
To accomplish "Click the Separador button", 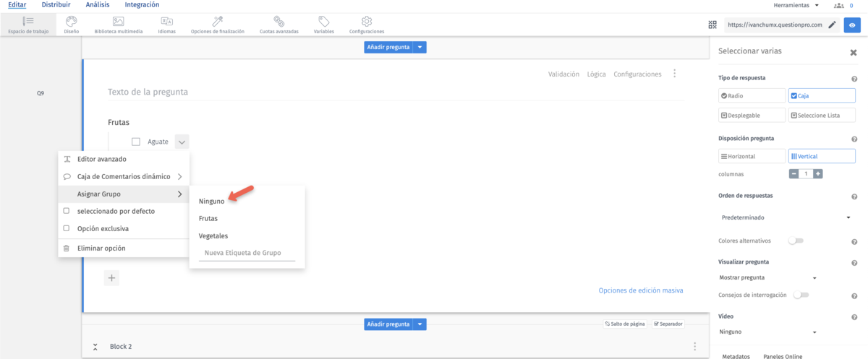I will point(669,324).
